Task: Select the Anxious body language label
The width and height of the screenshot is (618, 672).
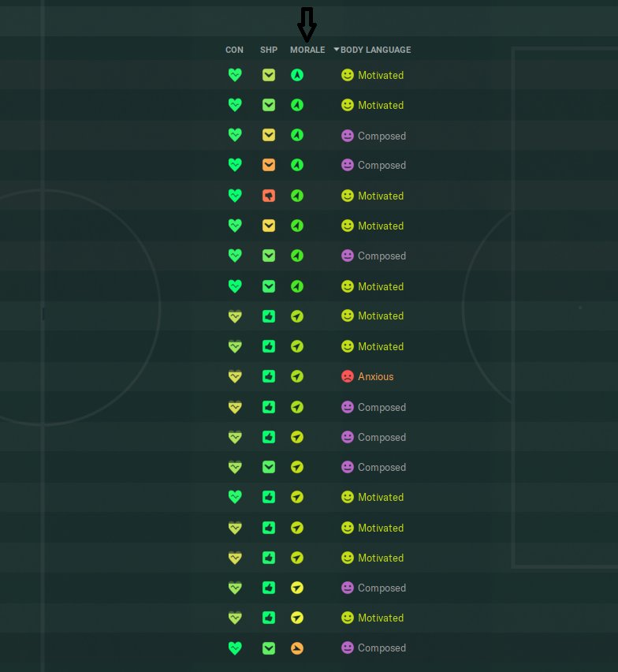Action: click(376, 377)
